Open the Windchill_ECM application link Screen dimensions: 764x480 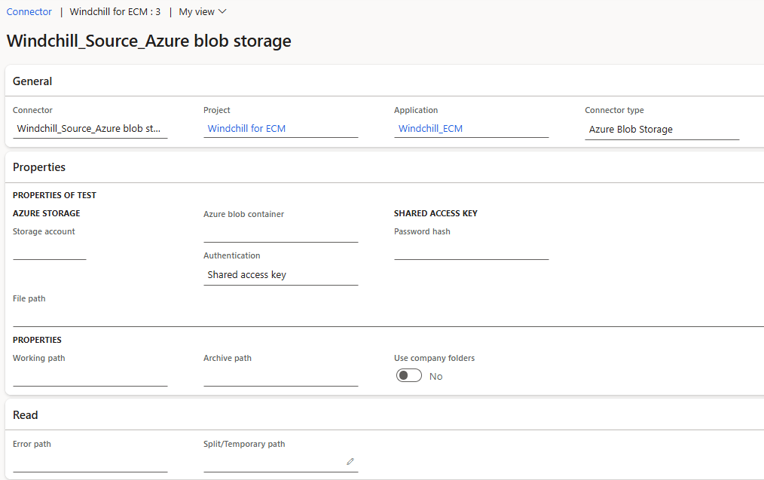(430, 129)
